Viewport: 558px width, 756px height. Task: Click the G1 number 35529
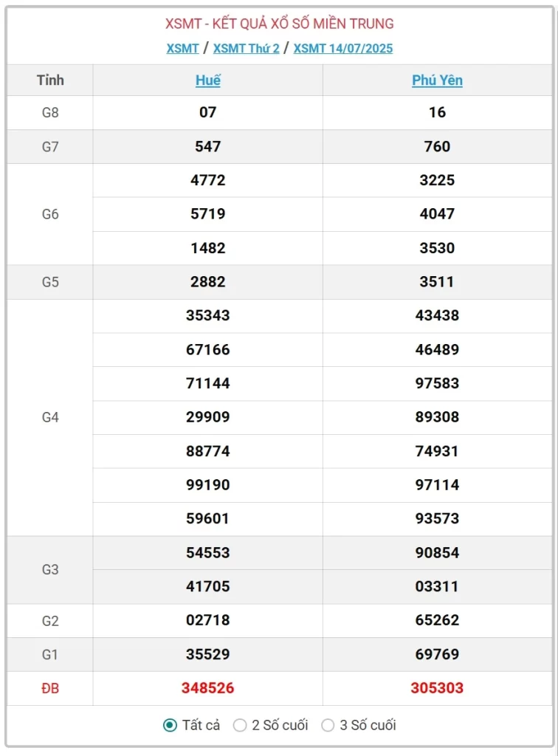208,654
